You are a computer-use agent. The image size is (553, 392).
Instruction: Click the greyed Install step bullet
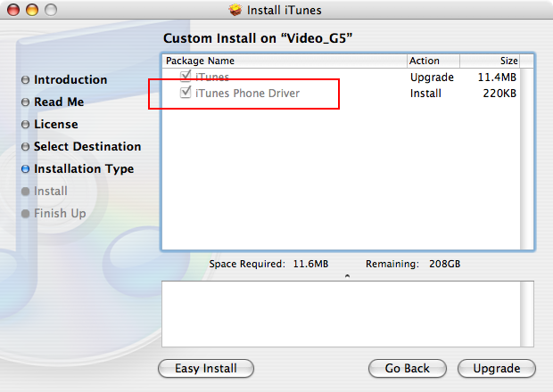[x=25, y=192]
